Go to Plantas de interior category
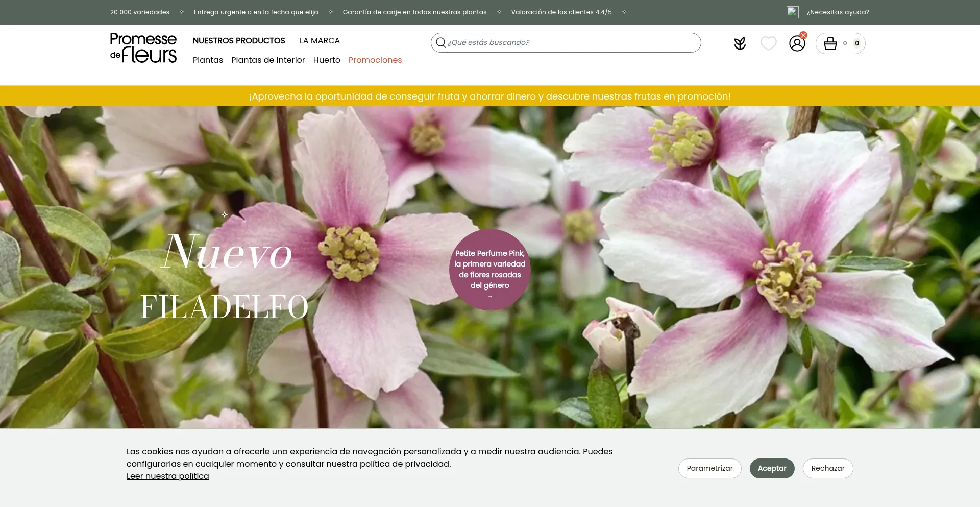The height and width of the screenshot is (507, 980). pyautogui.click(x=268, y=60)
